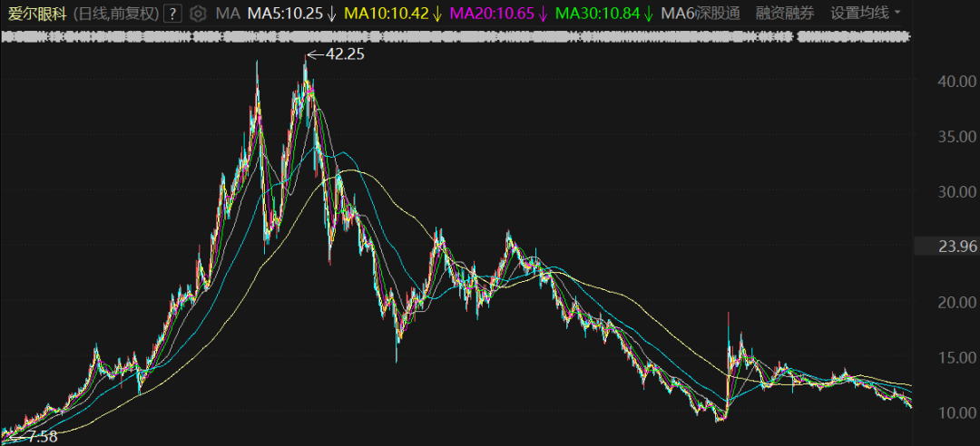Click the question mark help icon

(x=173, y=13)
